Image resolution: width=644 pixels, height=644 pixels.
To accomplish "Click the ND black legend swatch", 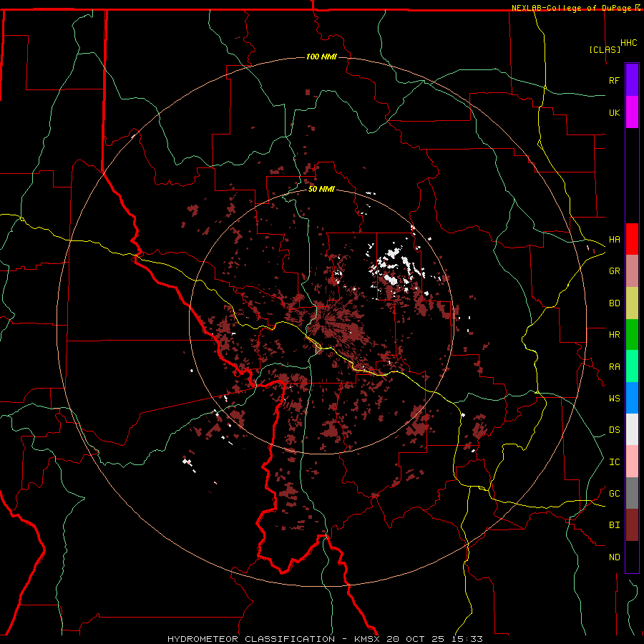I will click(632, 557).
